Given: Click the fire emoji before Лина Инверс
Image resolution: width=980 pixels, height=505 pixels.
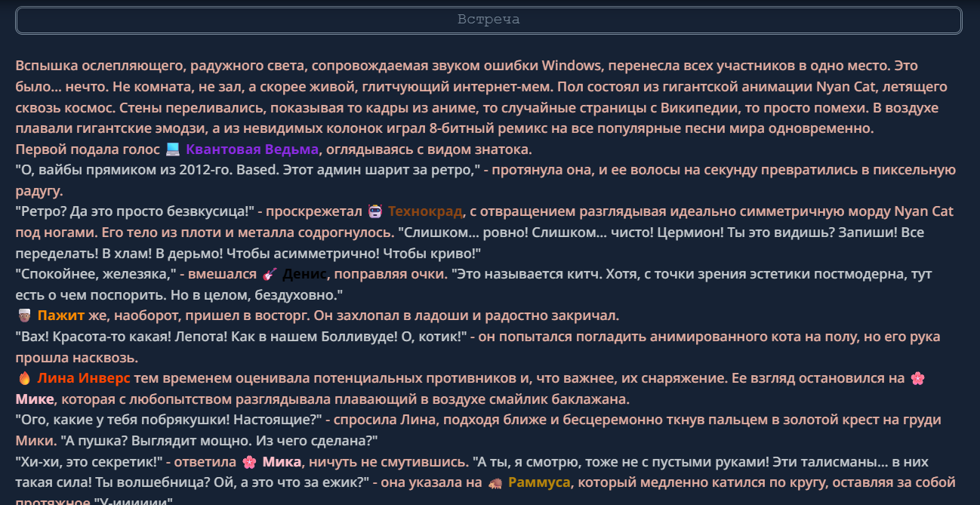Looking at the screenshot, I should tap(23, 378).
